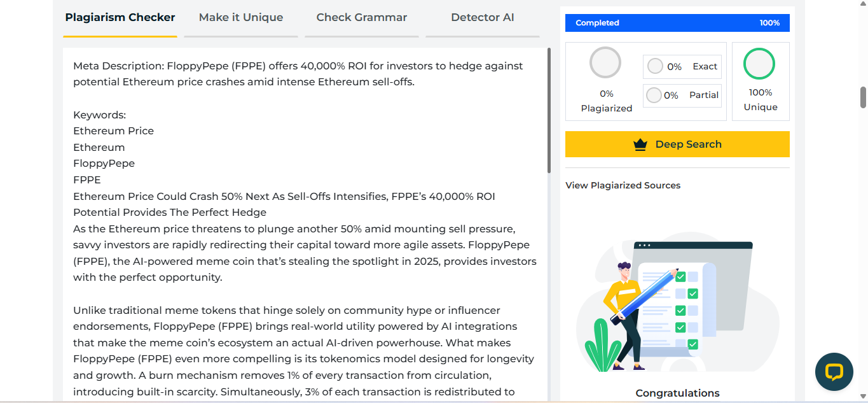
Task: Click the "FPPE" keyword line
Action: (87, 180)
